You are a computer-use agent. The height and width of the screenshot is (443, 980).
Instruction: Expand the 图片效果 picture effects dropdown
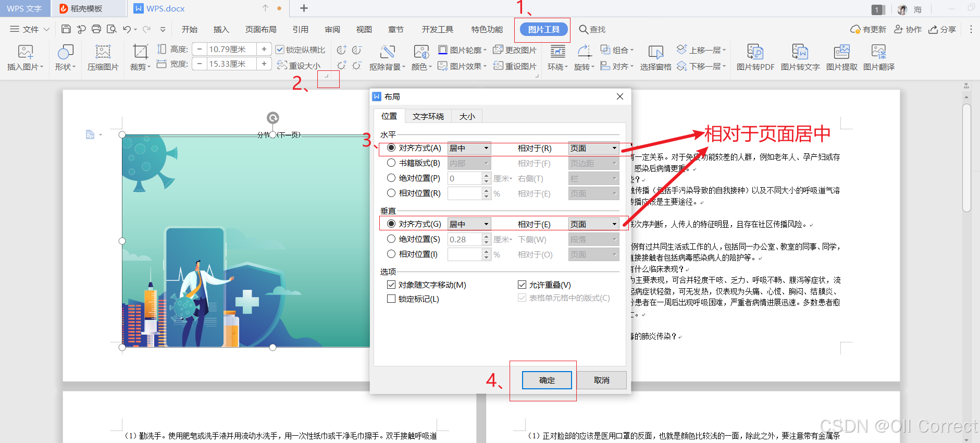(x=485, y=66)
